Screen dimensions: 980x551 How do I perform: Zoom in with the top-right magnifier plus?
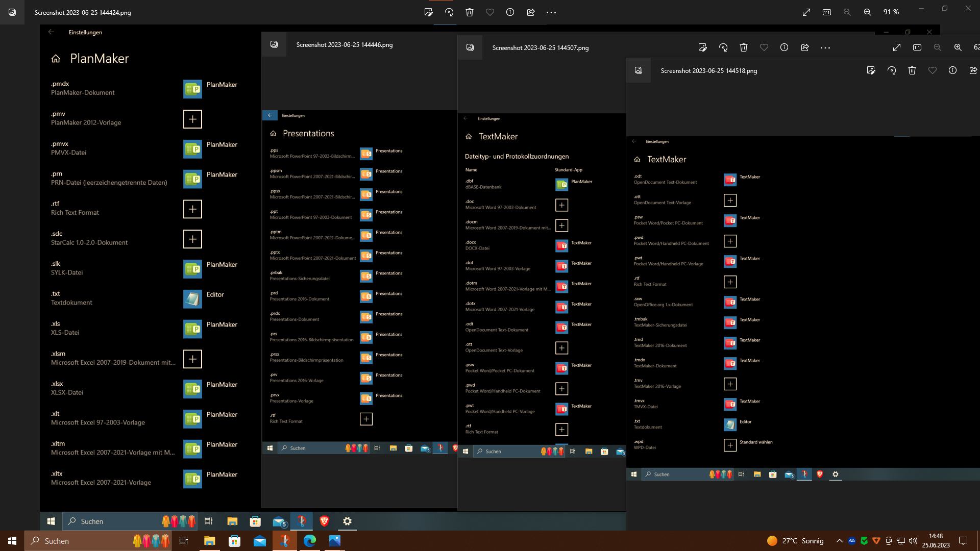point(867,12)
